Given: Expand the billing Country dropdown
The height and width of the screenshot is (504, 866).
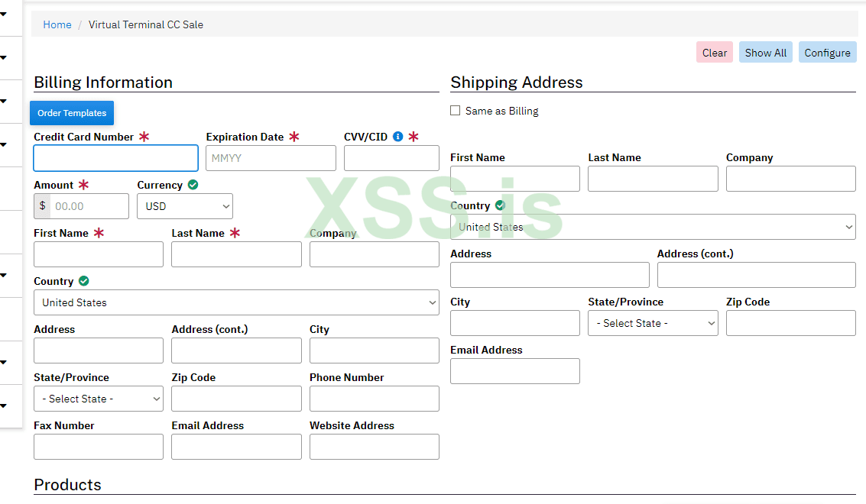Looking at the screenshot, I should pos(236,302).
